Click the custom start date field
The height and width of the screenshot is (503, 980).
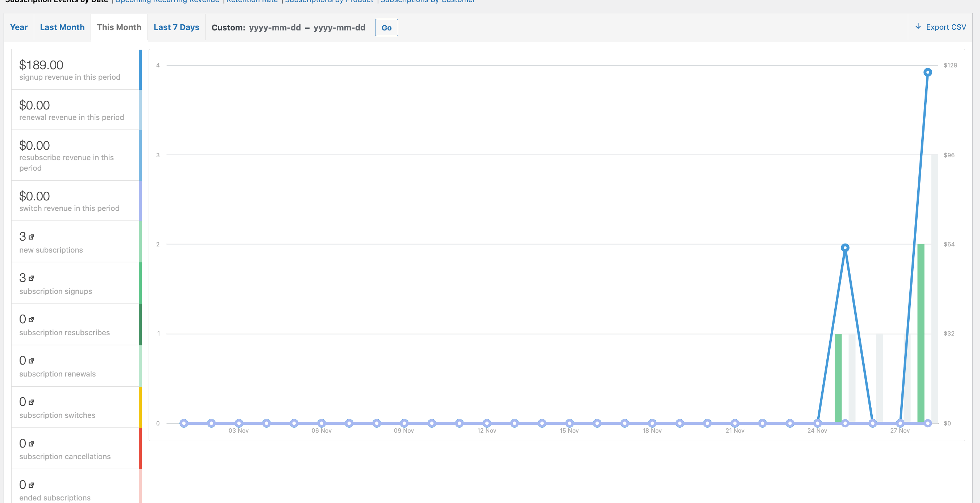tap(275, 28)
